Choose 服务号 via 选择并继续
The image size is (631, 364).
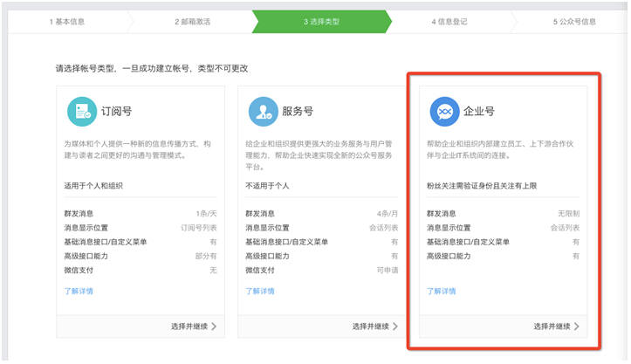tap(371, 326)
